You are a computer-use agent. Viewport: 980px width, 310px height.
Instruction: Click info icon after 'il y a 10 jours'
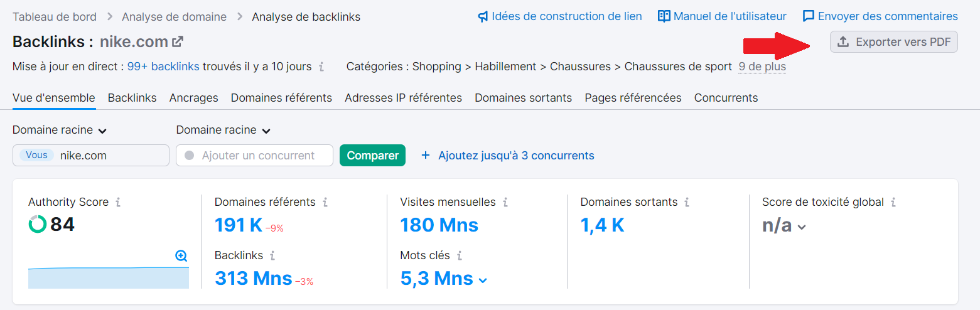click(321, 67)
